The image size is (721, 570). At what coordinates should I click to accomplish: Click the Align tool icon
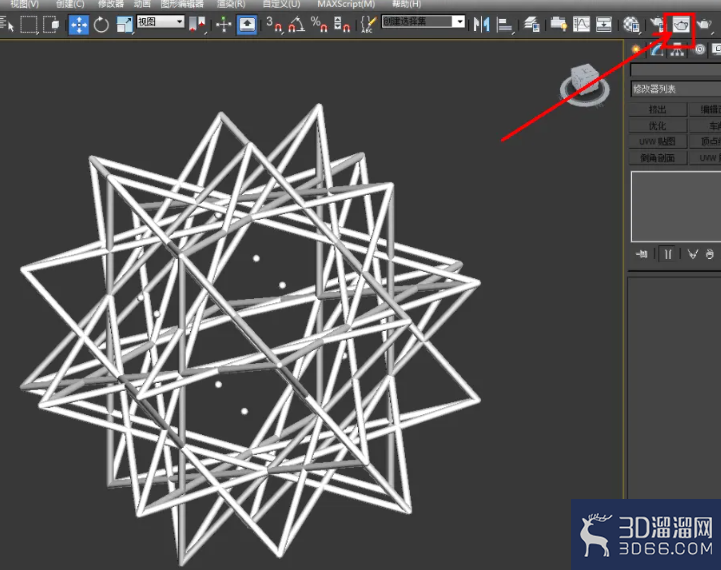pos(504,24)
